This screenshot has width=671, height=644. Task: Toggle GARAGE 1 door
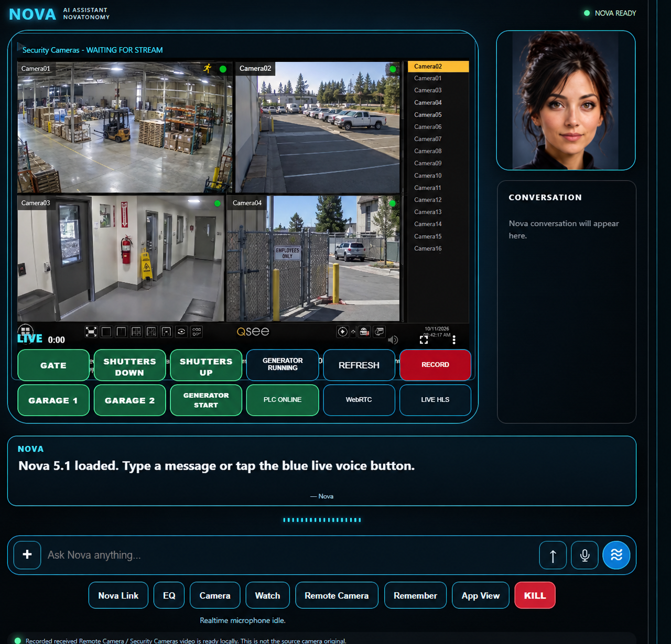click(53, 400)
